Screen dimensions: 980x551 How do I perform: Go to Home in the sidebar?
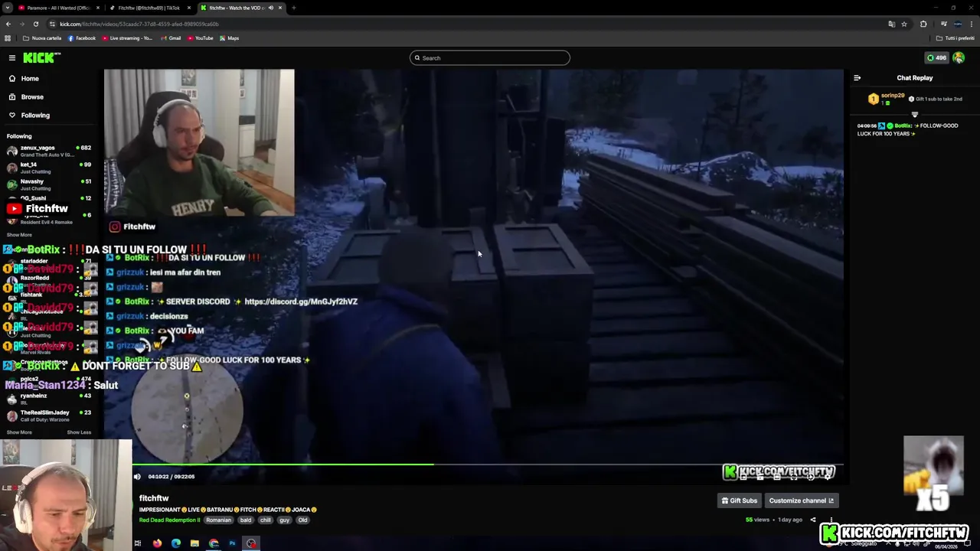click(x=30, y=78)
